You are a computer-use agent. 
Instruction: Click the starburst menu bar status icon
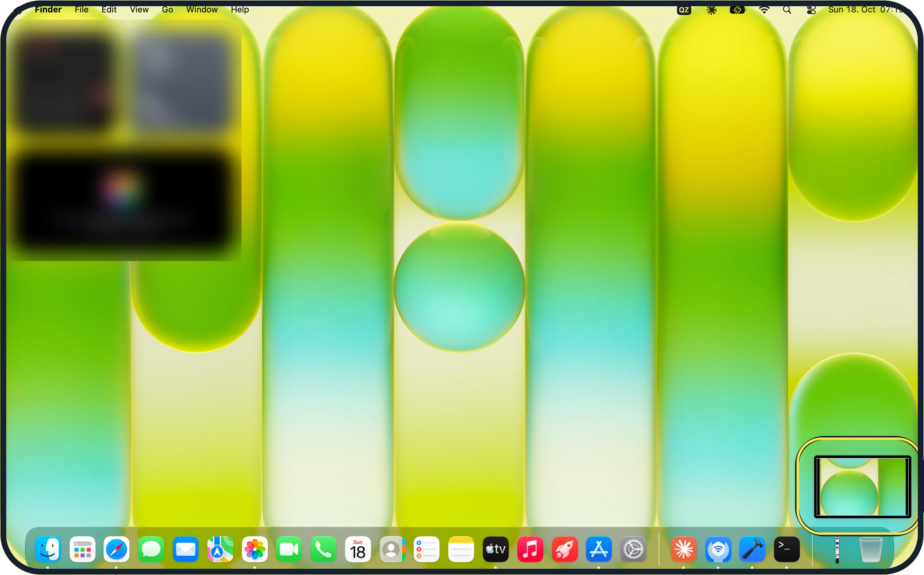pos(712,10)
